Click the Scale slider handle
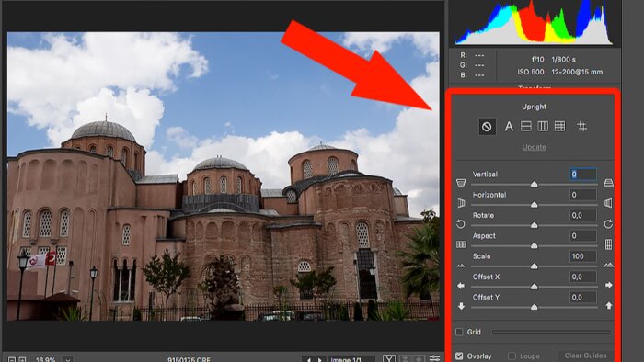The image size is (644, 362). tap(534, 266)
